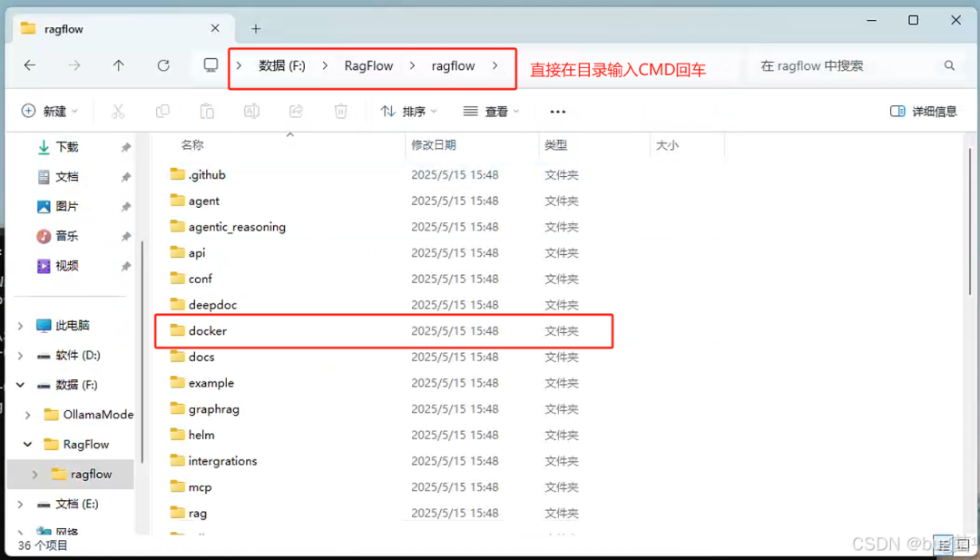980x560 pixels.
Task: Open the View dropdown
Action: pyautogui.click(x=491, y=112)
